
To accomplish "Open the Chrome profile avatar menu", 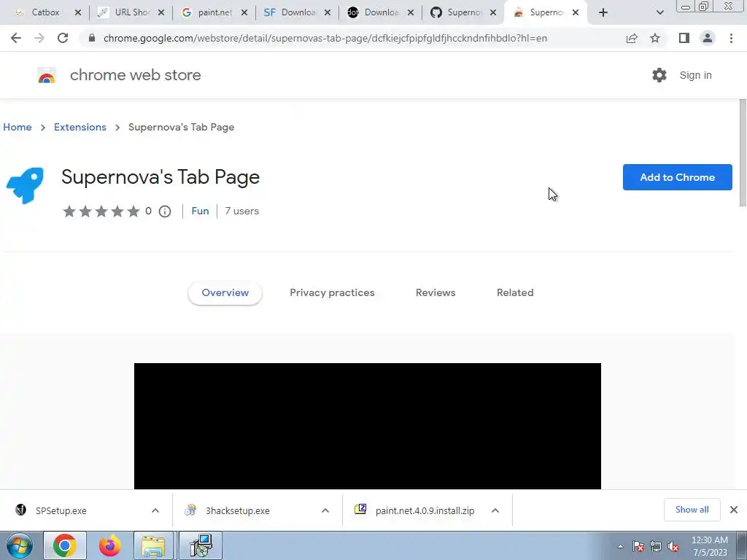I will click(x=708, y=38).
